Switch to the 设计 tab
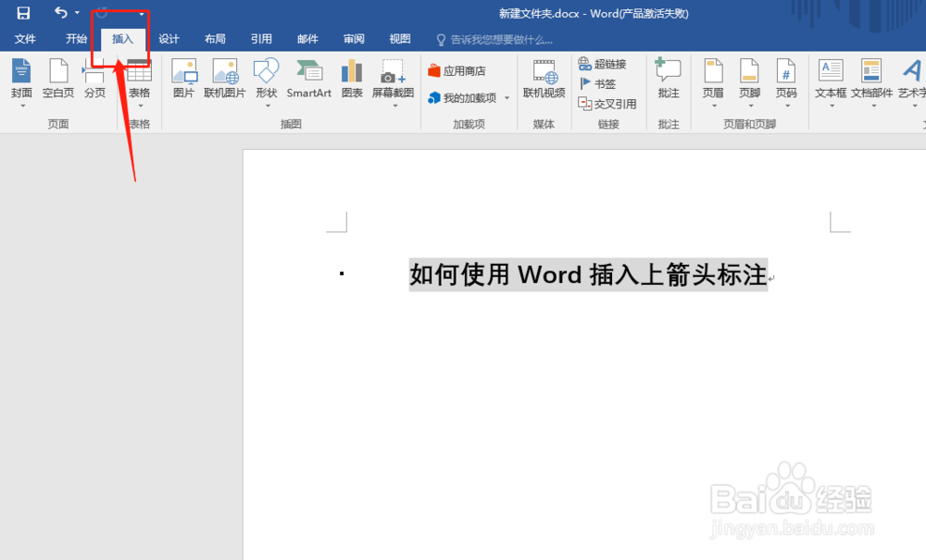Screen dimensions: 926x560 169,39
